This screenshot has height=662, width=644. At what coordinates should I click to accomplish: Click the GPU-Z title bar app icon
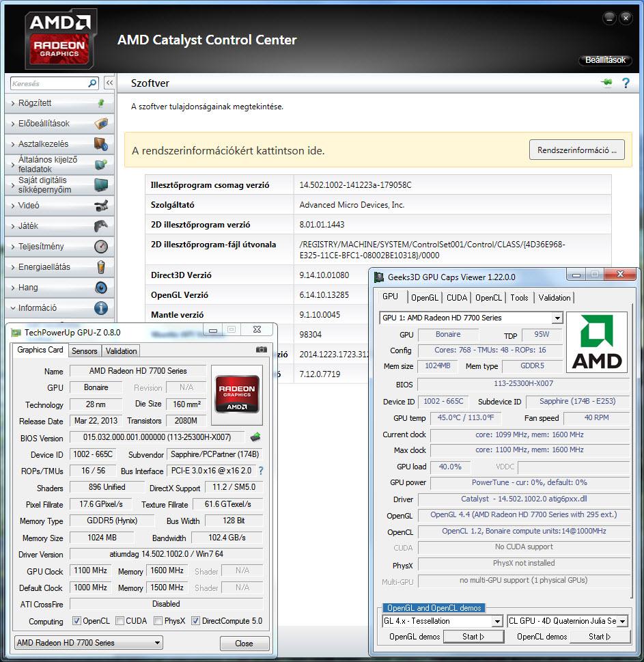point(16,333)
